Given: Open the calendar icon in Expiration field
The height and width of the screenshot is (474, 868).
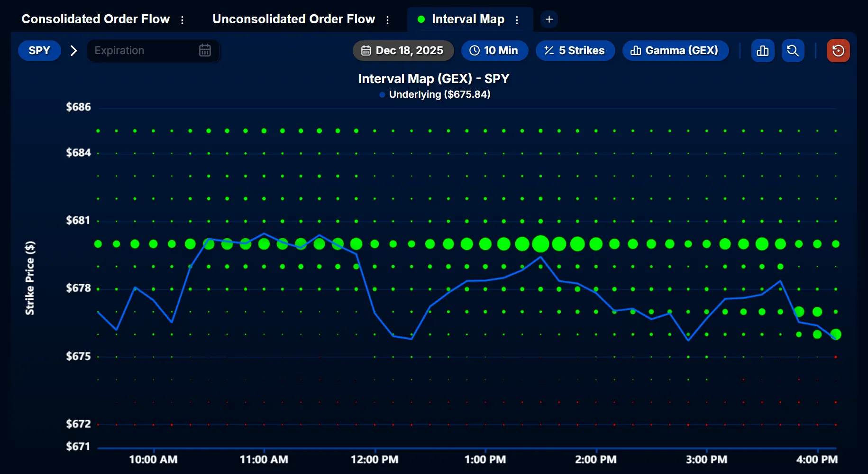Looking at the screenshot, I should coord(205,50).
